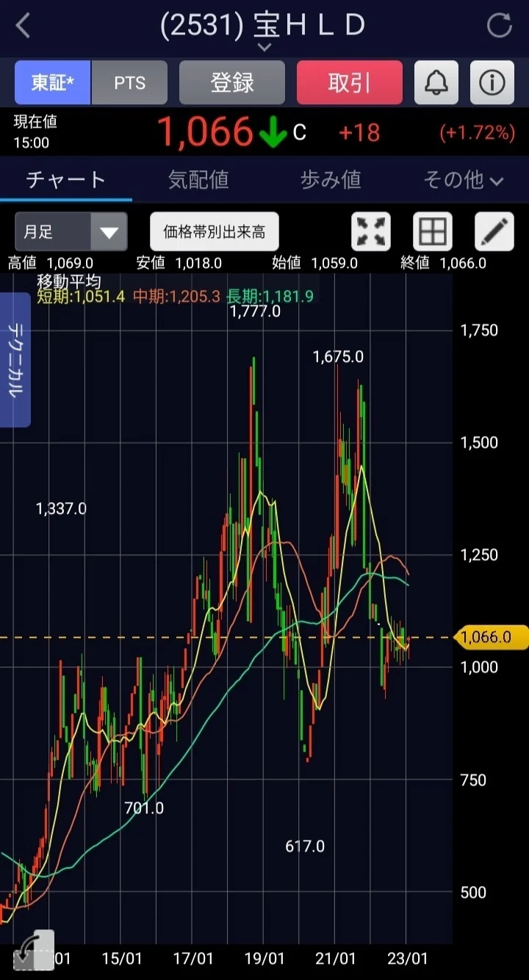Select the 東証 market toggle

coord(53,82)
